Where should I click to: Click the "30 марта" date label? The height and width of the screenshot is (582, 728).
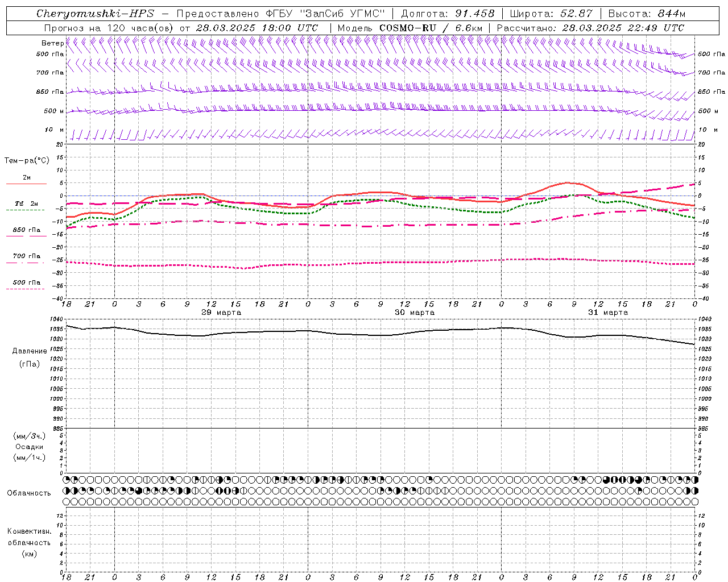(415, 313)
